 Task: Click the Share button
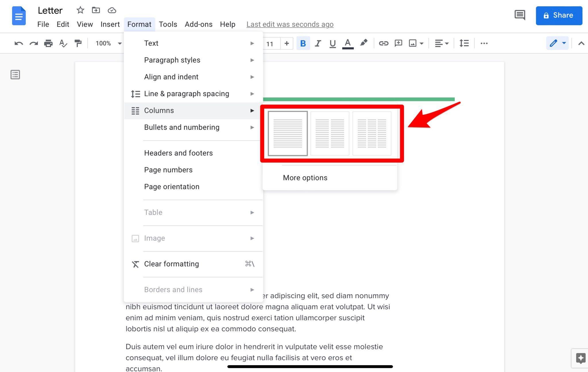click(559, 15)
